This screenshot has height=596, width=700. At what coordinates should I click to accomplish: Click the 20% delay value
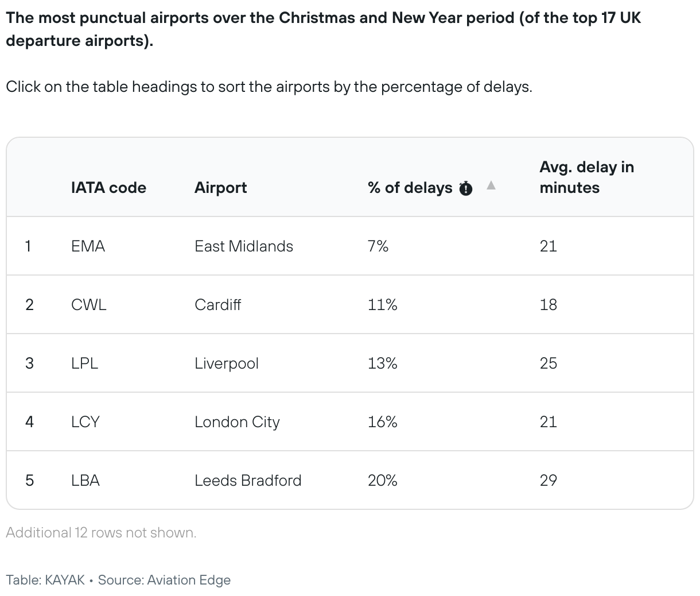382,481
